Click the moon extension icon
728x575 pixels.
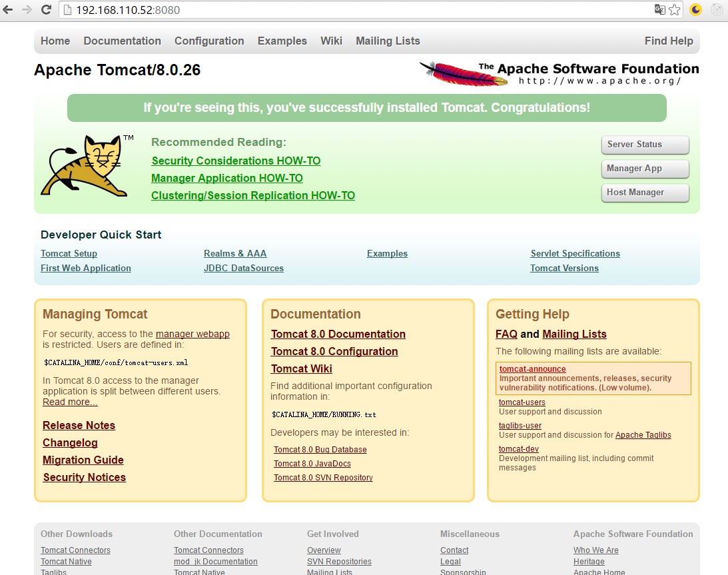(x=695, y=9)
